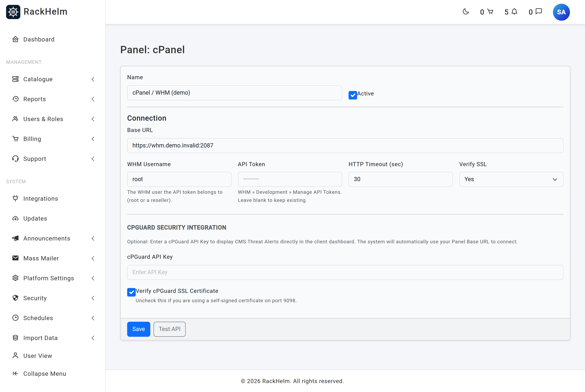The image size is (585, 392).
Task: Open the shopping cart icon
Action: pos(490,12)
